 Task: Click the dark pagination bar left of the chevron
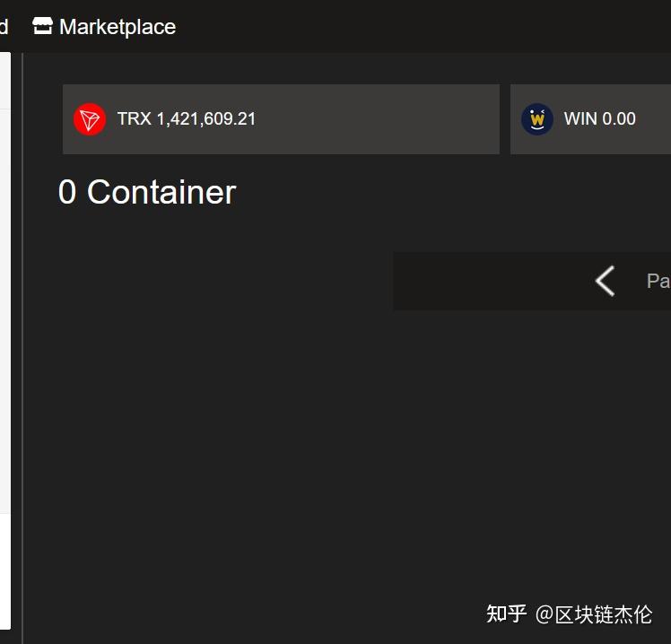(492, 281)
